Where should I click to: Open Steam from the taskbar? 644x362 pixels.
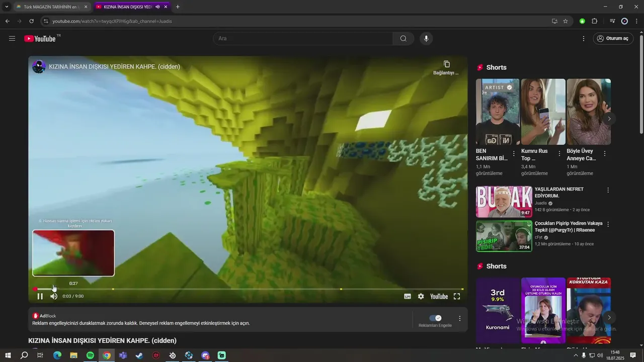139,355
